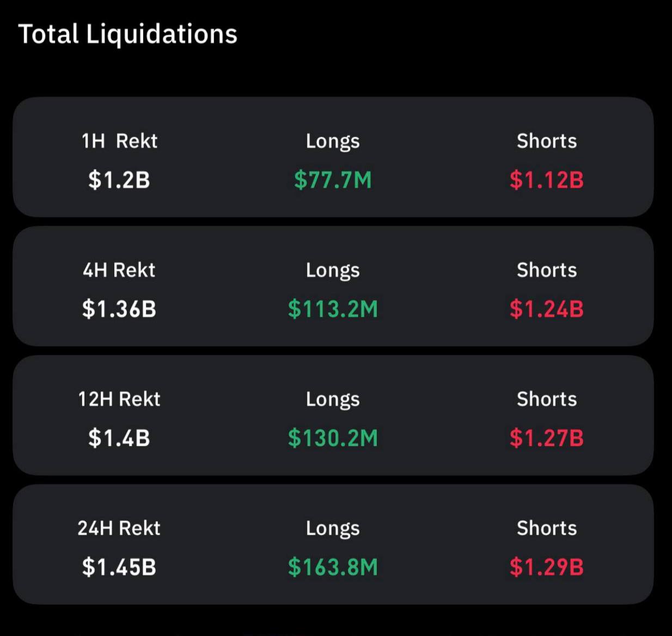Image resolution: width=672 pixels, height=636 pixels.
Task: Click the 12H longs value $130.2M
Action: pos(333,438)
